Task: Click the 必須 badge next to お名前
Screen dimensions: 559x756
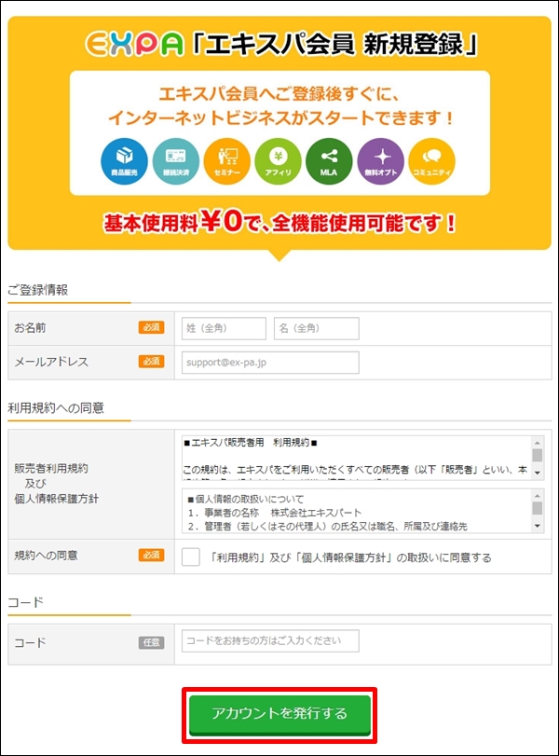Action: (151, 327)
